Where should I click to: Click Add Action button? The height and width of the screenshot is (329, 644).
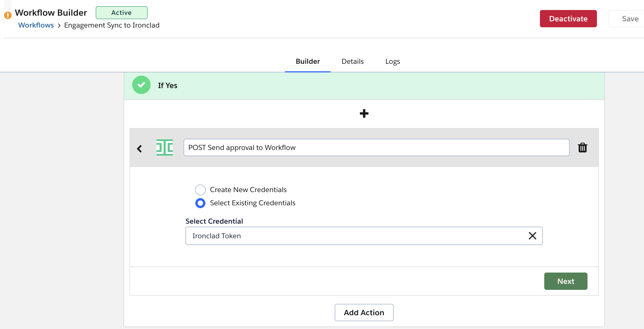tap(364, 313)
